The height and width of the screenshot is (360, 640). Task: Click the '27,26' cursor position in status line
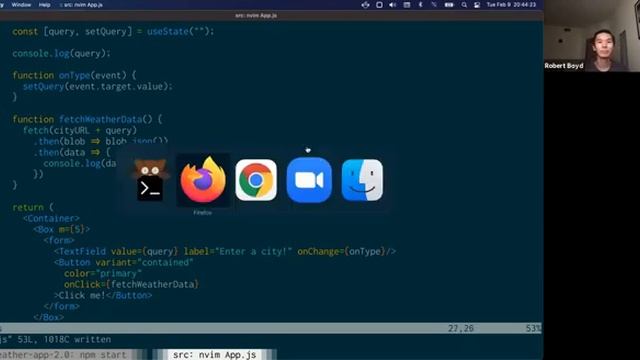461,328
